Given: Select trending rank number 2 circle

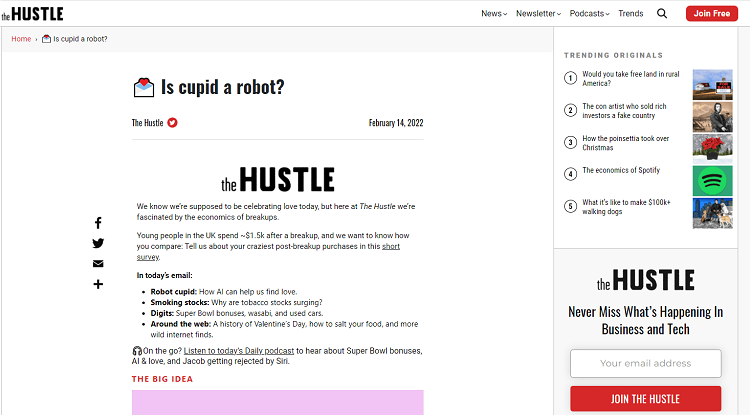Looking at the screenshot, I should point(570,110).
